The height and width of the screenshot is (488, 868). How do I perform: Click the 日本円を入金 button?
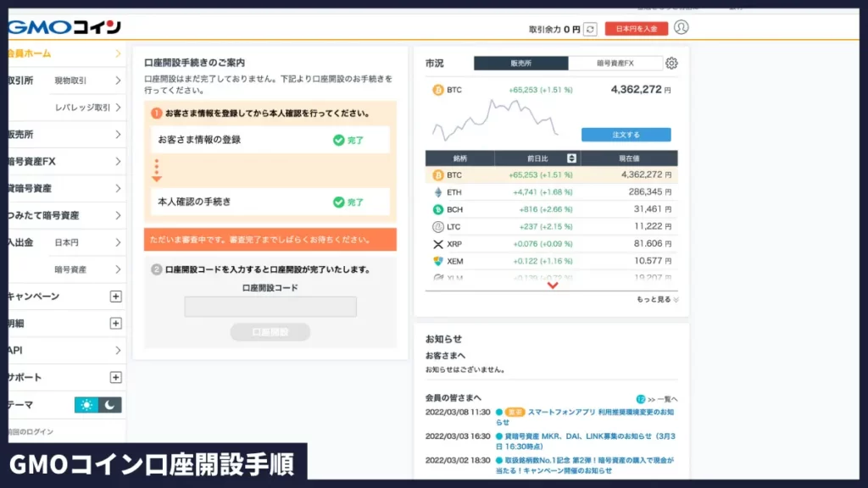coord(636,29)
